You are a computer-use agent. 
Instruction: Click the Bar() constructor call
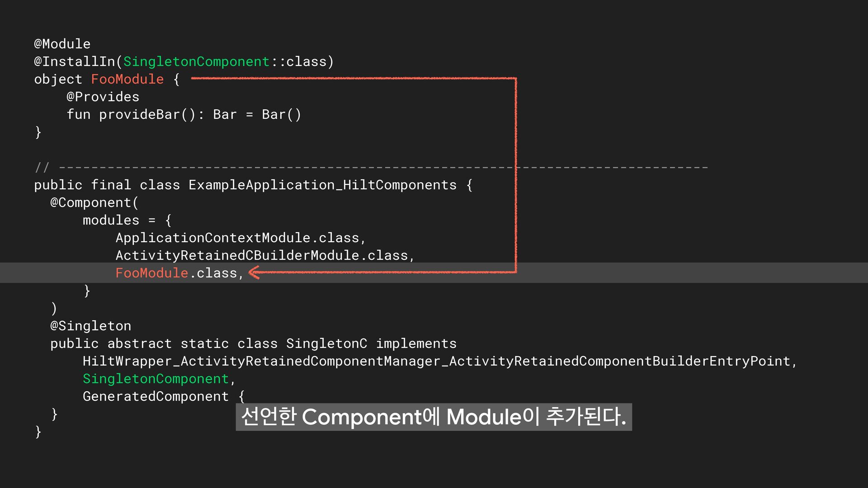(281, 114)
